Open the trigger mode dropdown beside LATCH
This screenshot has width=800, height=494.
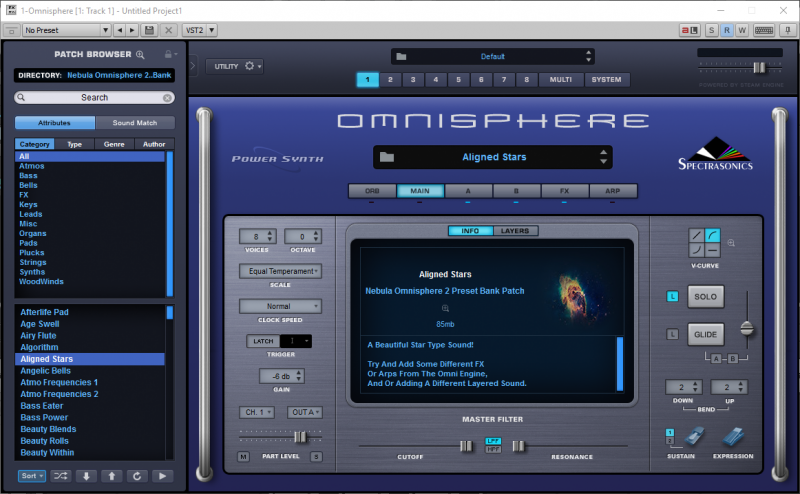click(x=296, y=341)
